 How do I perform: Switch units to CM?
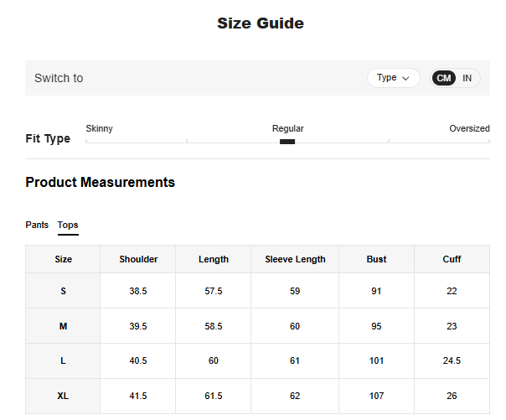[x=444, y=78]
